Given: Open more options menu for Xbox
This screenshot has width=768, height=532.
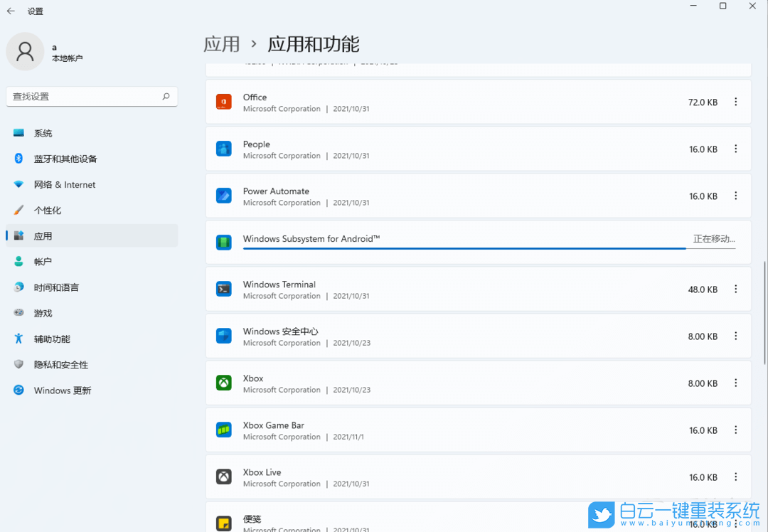Looking at the screenshot, I should (x=736, y=383).
